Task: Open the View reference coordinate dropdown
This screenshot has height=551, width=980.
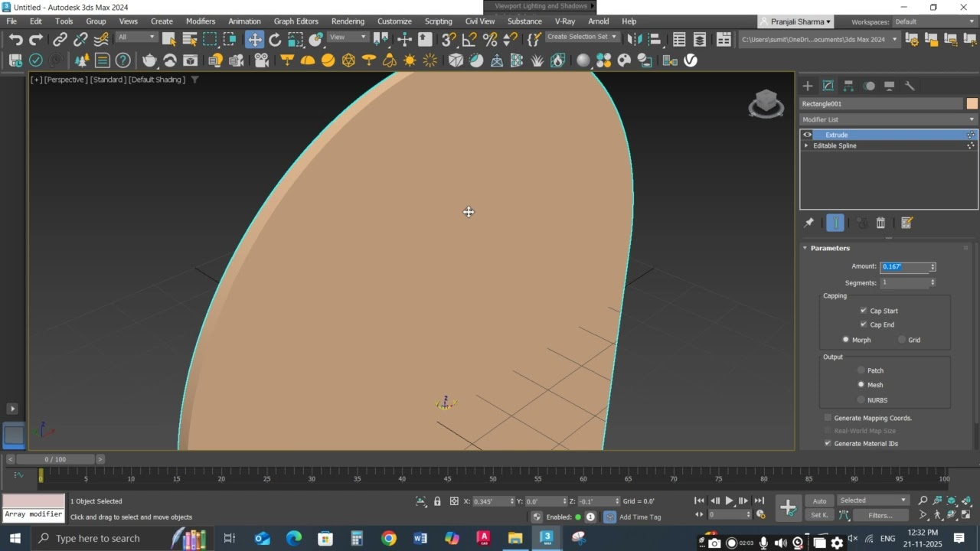Action: [348, 37]
